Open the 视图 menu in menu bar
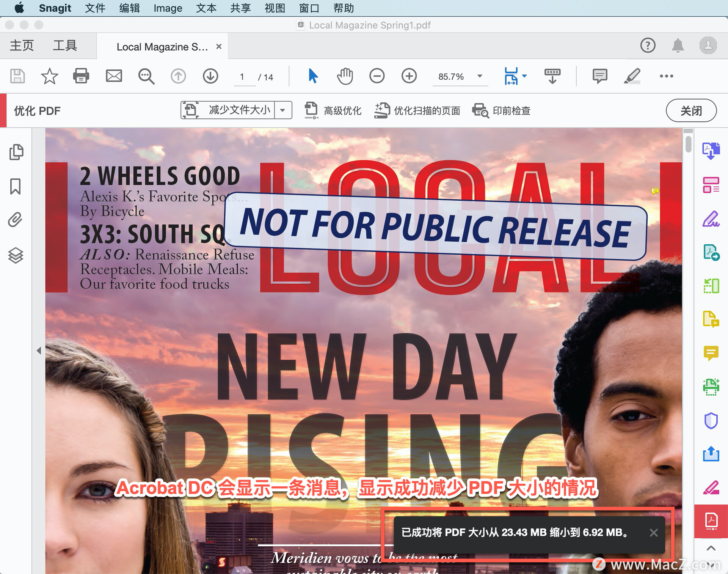 [x=275, y=8]
